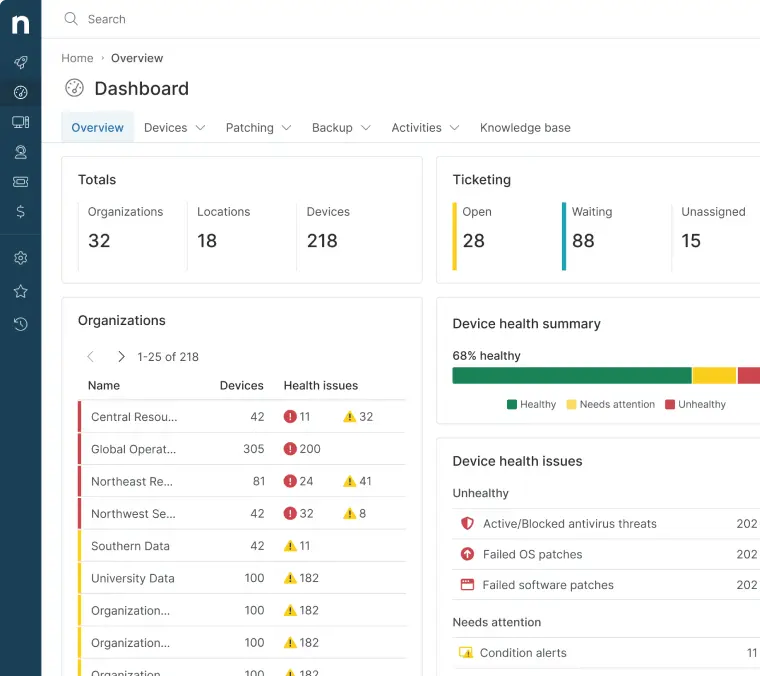Click the yellow Needs attention legend swatch
This screenshot has height=676, width=760.
pos(571,404)
